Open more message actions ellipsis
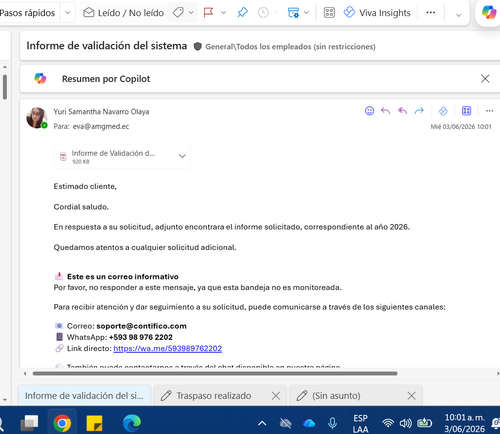 [x=489, y=111]
